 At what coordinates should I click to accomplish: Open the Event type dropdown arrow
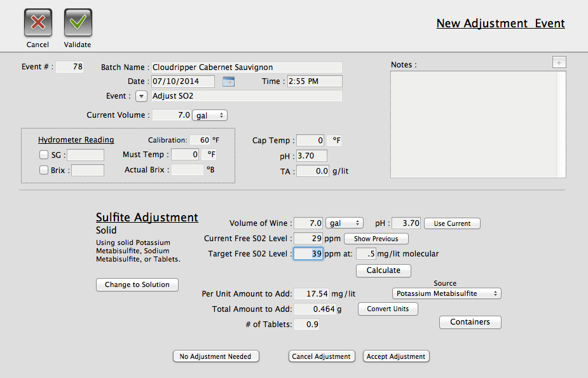(141, 96)
